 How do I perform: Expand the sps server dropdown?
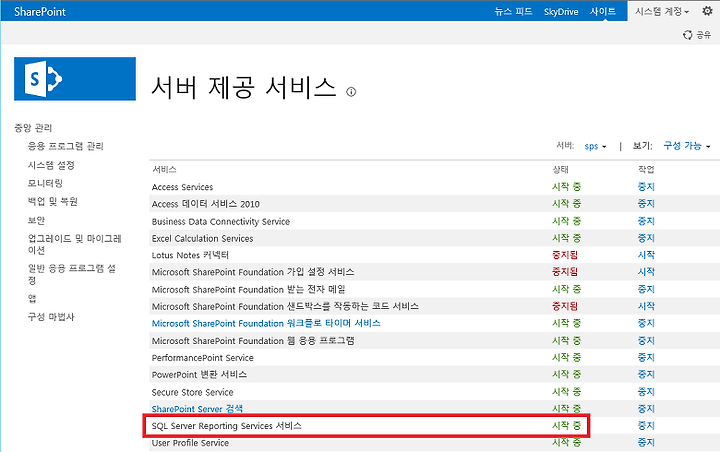(x=595, y=146)
